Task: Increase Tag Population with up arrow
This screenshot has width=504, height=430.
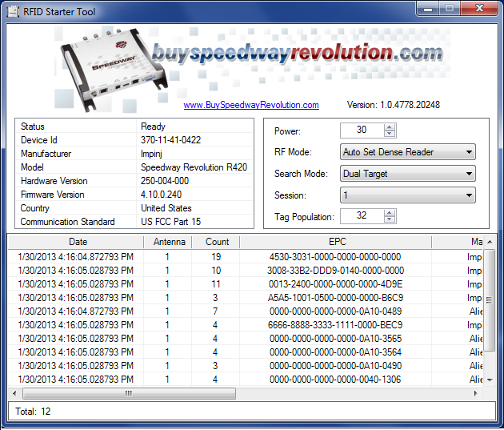Action: (390, 213)
